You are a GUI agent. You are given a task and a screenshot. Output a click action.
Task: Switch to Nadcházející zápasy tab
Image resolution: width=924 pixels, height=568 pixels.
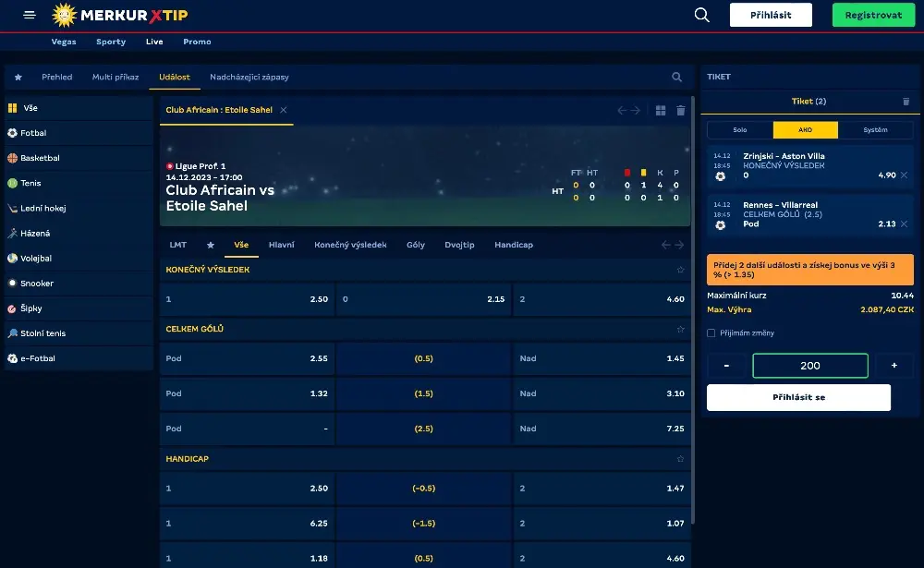(x=249, y=78)
